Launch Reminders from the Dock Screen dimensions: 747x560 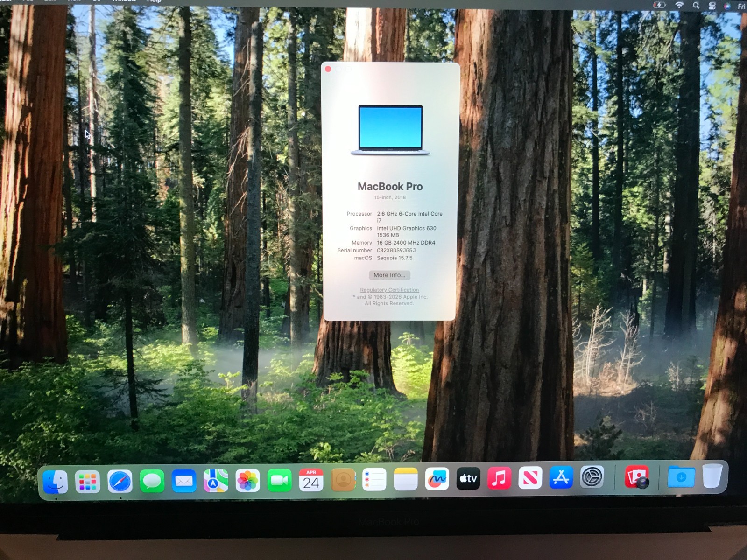[374, 479]
